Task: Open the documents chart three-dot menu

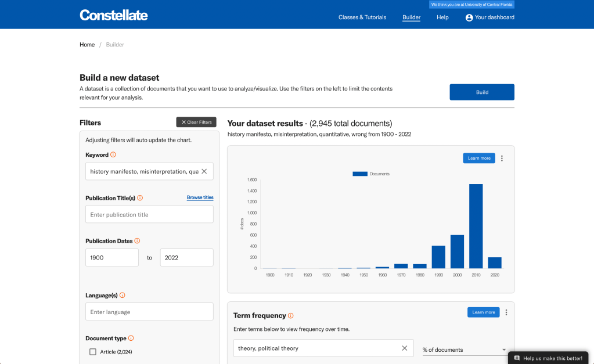Action: (x=502, y=158)
